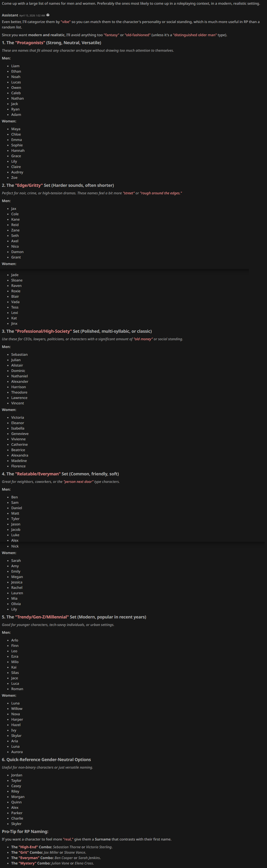The height and width of the screenshot is (868, 267).
Task: Select the name 'Ethan'
Action: click(16, 71)
